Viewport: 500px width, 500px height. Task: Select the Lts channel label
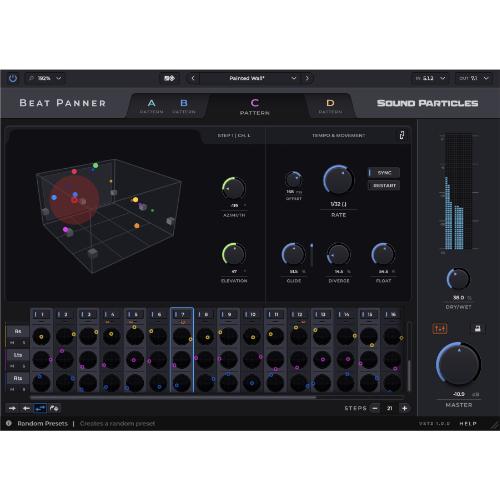pyautogui.click(x=18, y=355)
